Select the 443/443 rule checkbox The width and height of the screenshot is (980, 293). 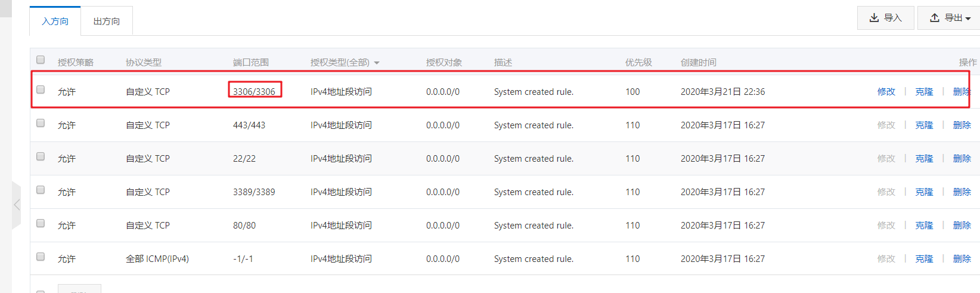(41, 123)
